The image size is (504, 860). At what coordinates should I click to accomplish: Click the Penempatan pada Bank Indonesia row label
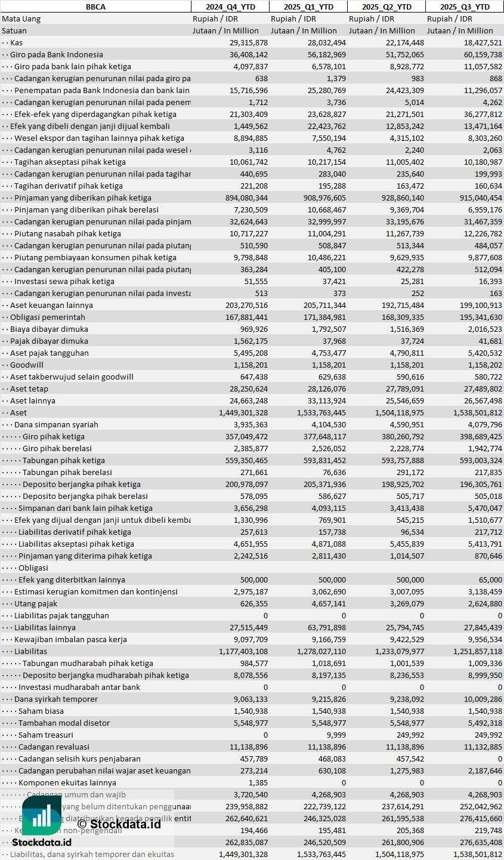click(x=102, y=90)
